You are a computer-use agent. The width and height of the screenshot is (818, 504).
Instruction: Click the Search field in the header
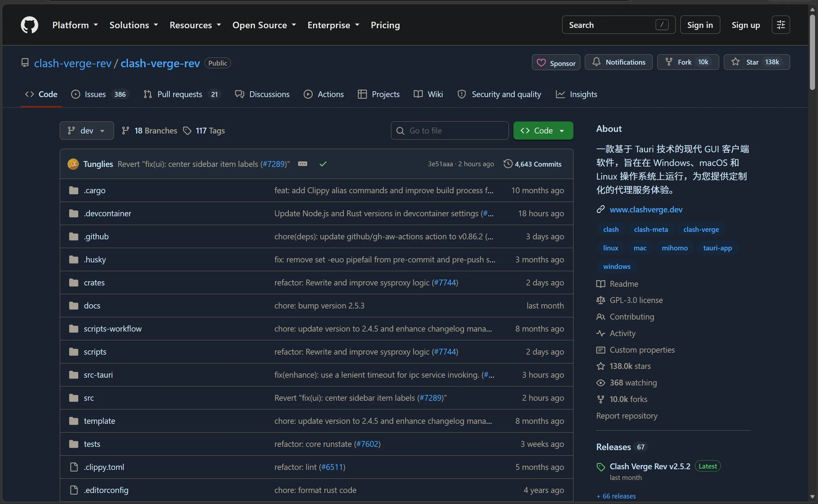pyautogui.click(x=619, y=25)
